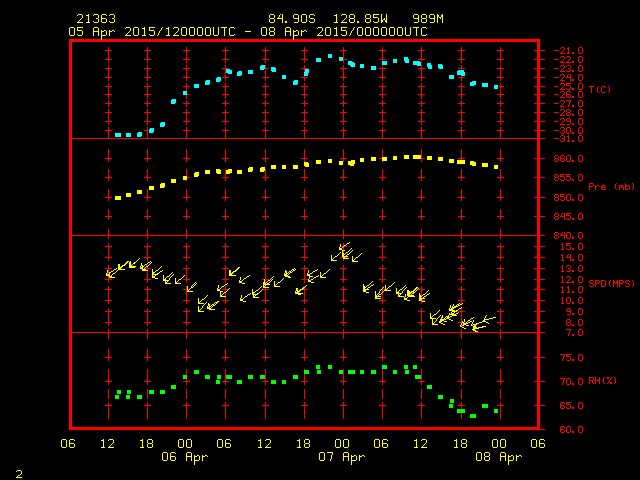This screenshot has width=640, height=480.
Task: Click the 65.0 humidity tick label
Action: (571, 406)
